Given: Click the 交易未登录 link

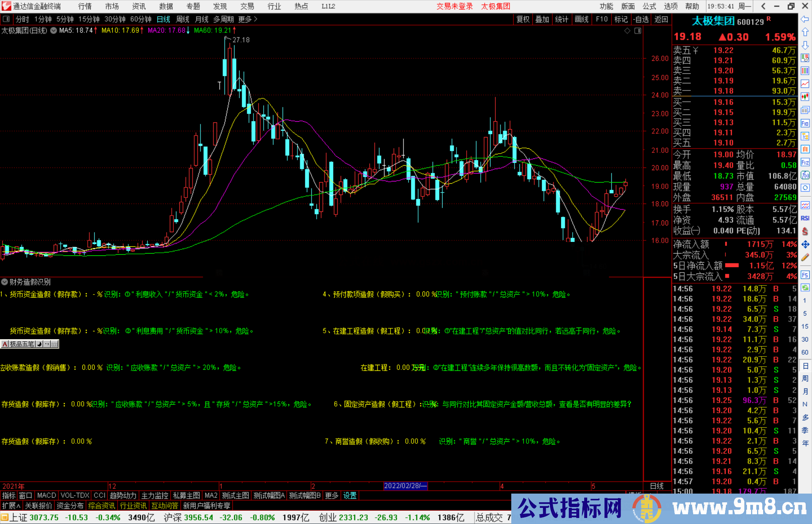Looking at the screenshot, I should pos(454,6).
